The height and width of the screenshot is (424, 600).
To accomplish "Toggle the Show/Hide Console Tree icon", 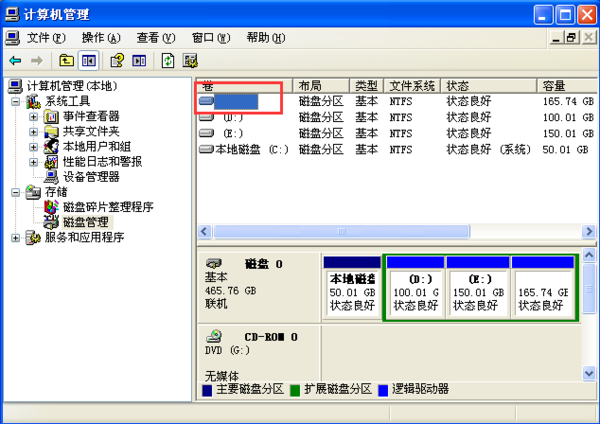I will (x=89, y=60).
